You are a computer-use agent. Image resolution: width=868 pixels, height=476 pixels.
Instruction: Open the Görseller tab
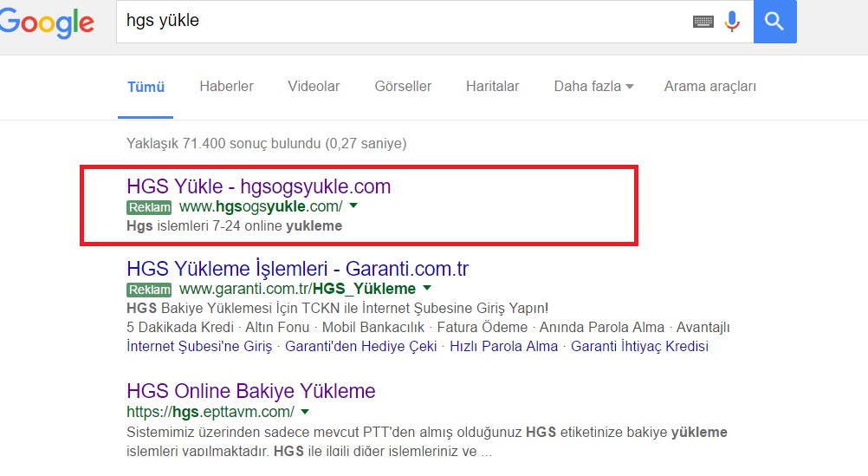pyautogui.click(x=403, y=87)
